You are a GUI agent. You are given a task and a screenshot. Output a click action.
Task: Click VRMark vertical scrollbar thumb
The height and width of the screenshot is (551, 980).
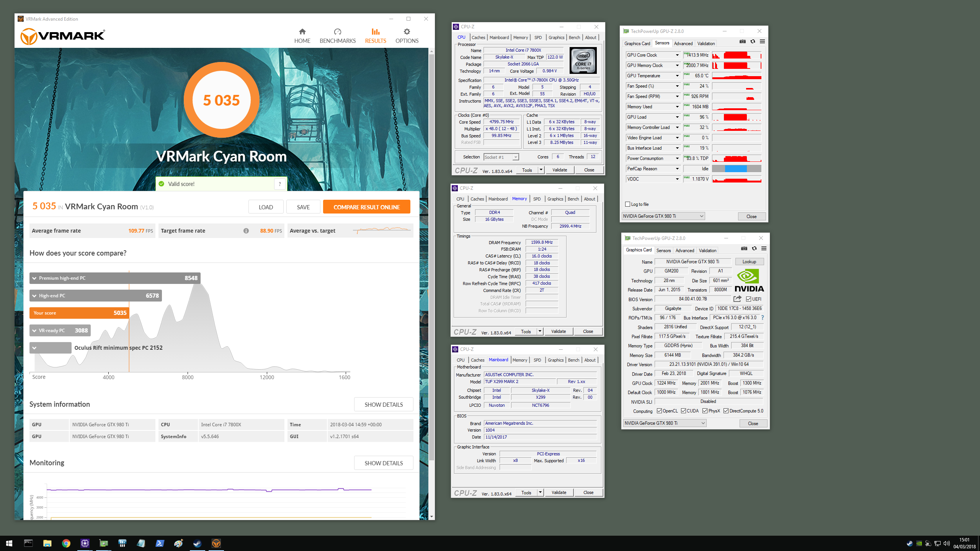tap(431, 256)
